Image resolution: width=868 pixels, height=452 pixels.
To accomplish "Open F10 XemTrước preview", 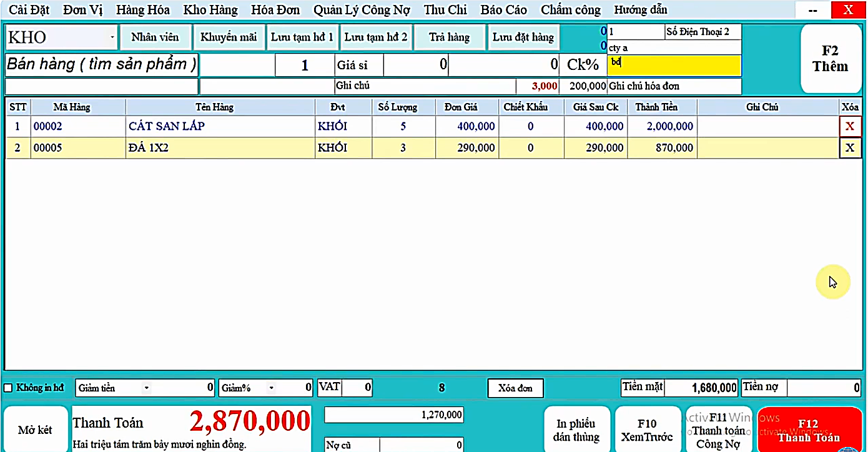I will coord(647,430).
